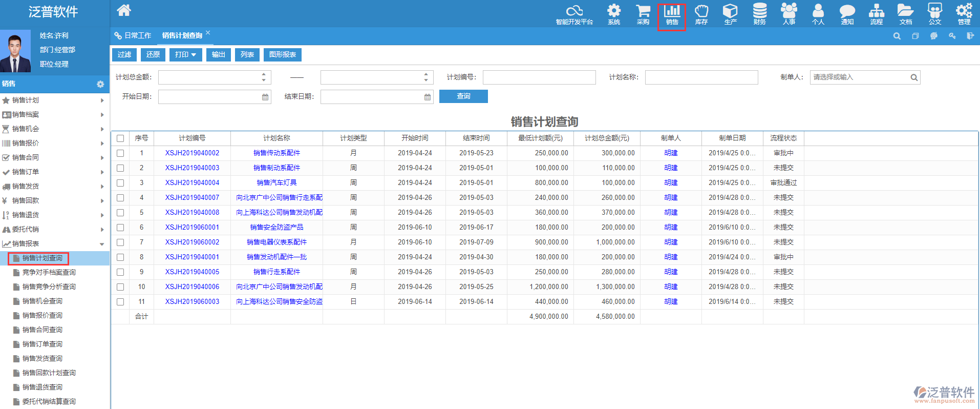980x409 pixels.
Task: Click the 生产 production cube icon
Action: coord(730,14)
